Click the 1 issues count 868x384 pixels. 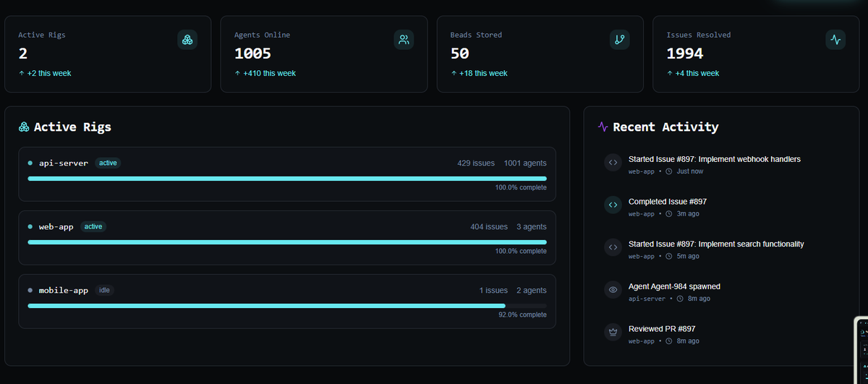pyautogui.click(x=493, y=290)
